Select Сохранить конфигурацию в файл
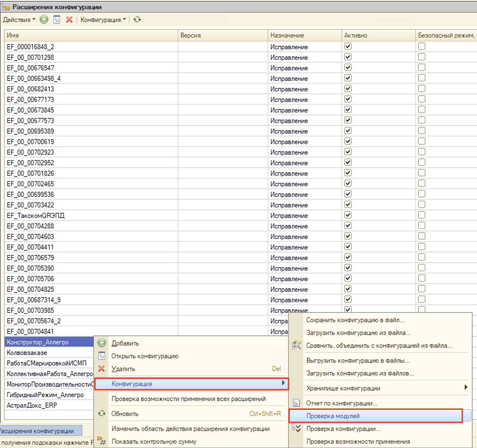Viewport: 477px width, 448px height. [x=355, y=320]
